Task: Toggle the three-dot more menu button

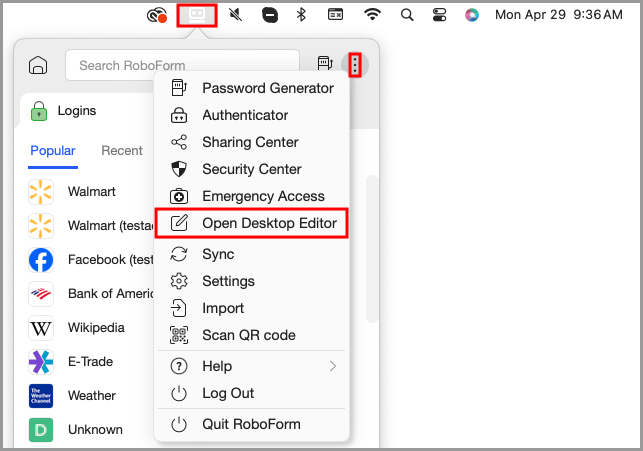Action: pos(355,65)
